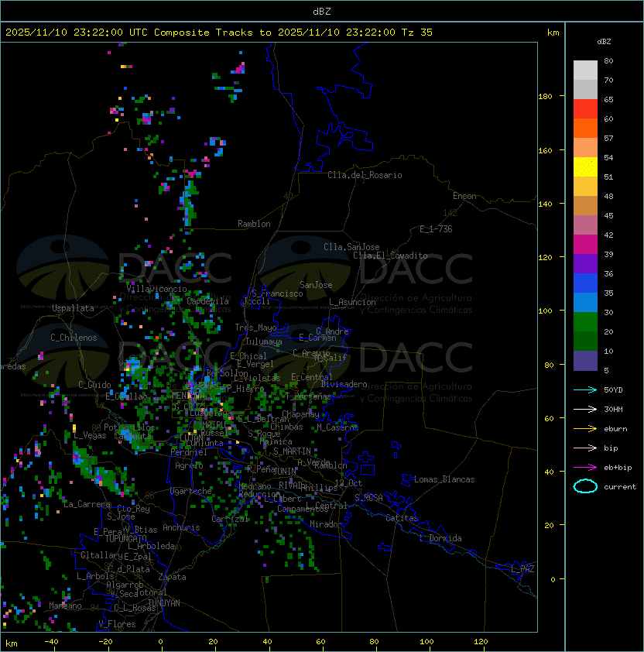Click the Carrizal map label

coord(229,519)
